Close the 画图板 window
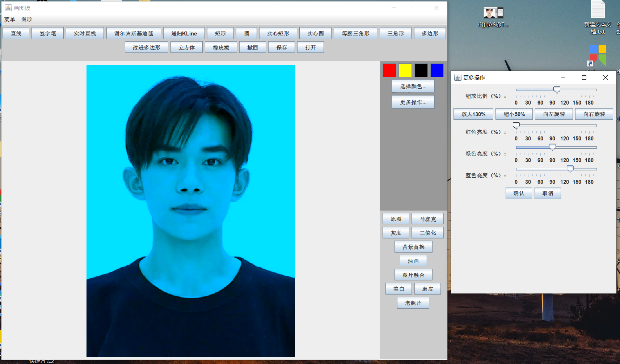 [436, 8]
